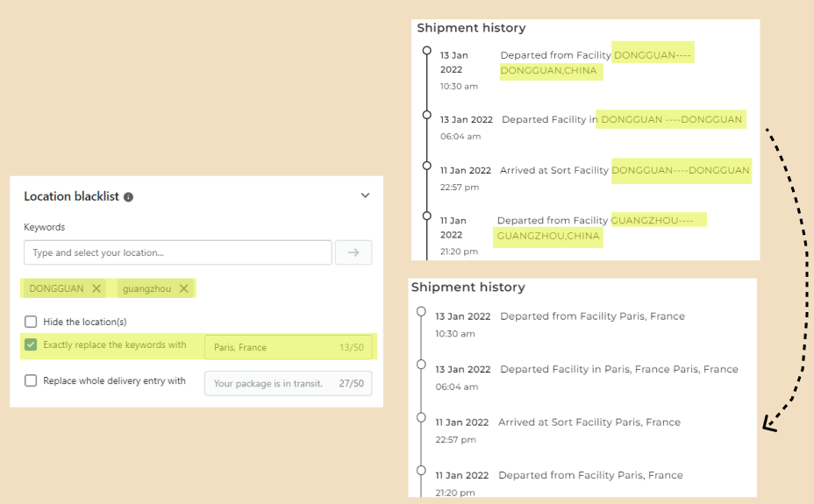This screenshot has width=814, height=504.
Task: Collapse the Location blacklist panel chevron
Action: tap(365, 196)
